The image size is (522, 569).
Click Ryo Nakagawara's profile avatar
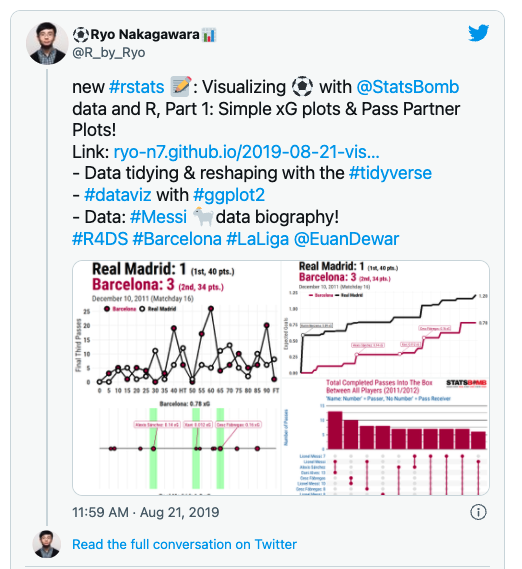click(x=47, y=43)
